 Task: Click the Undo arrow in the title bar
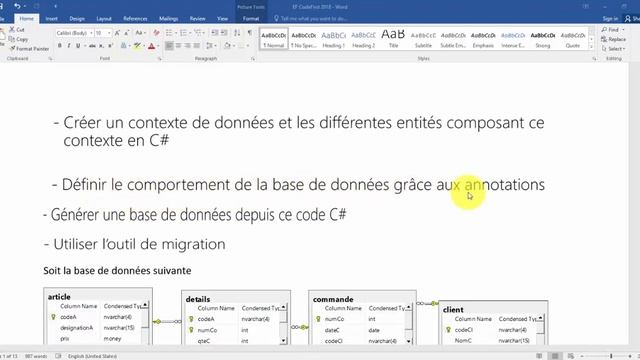click(17, 6)
